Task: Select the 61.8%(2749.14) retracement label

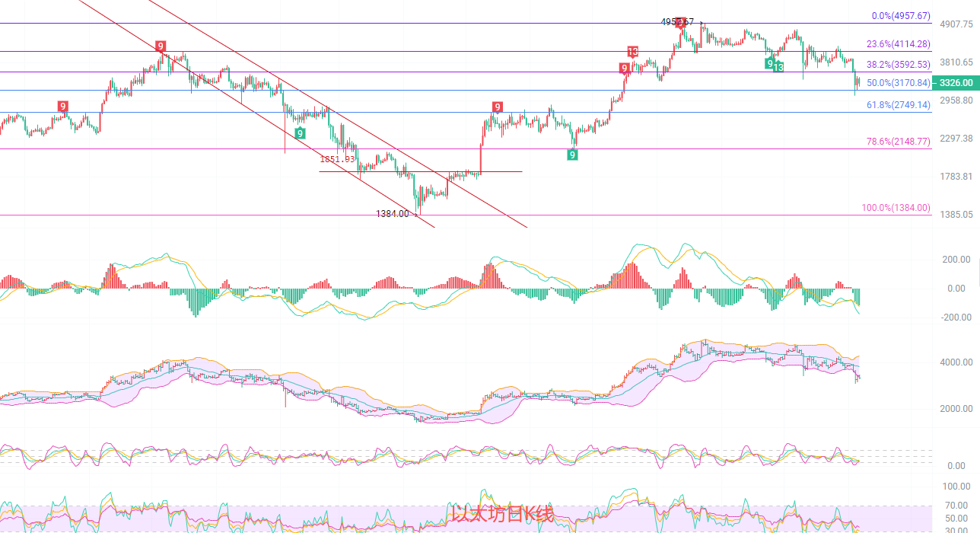Action: click(x=898, y=105)
